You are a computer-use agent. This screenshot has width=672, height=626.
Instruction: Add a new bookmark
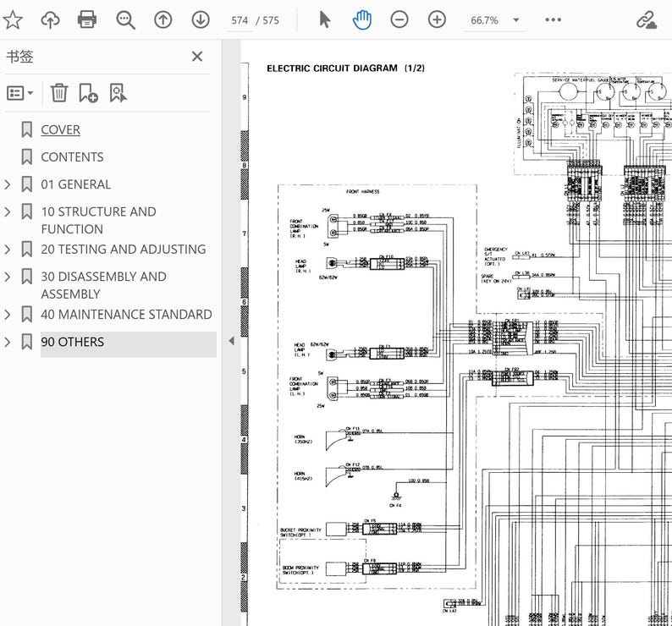pyautogui.click(x=88, y=93)
